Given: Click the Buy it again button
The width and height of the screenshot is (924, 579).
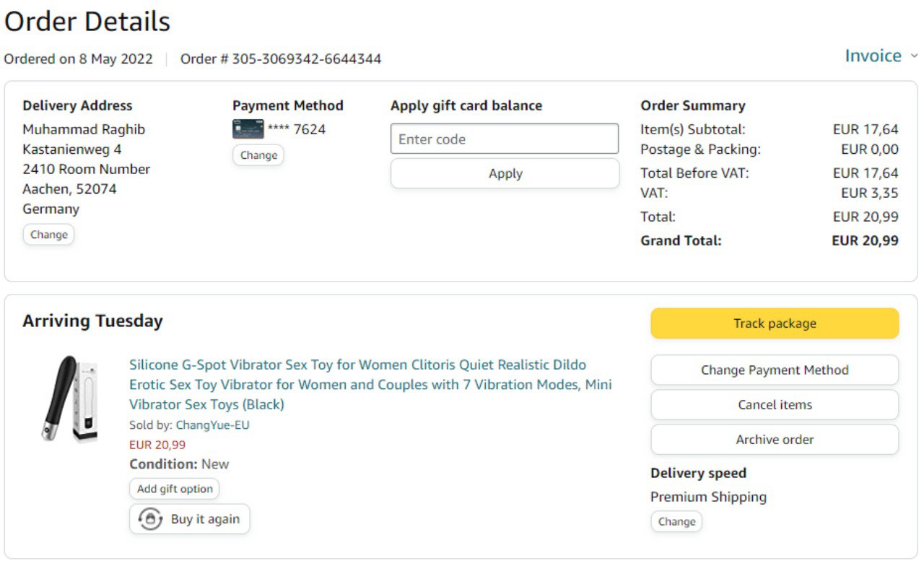Looking at the screenshot, I should [x=190, y=519].
